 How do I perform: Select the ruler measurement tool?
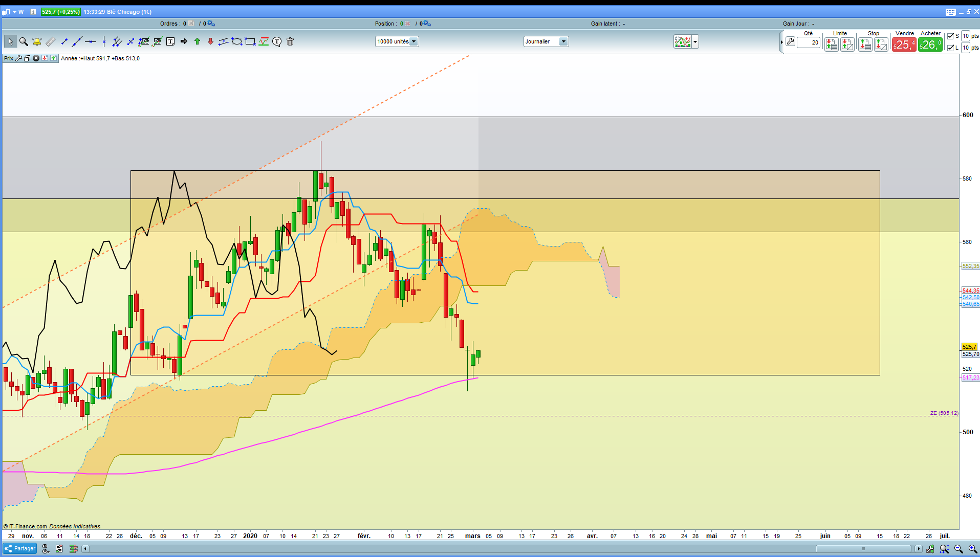coord(50,41)
